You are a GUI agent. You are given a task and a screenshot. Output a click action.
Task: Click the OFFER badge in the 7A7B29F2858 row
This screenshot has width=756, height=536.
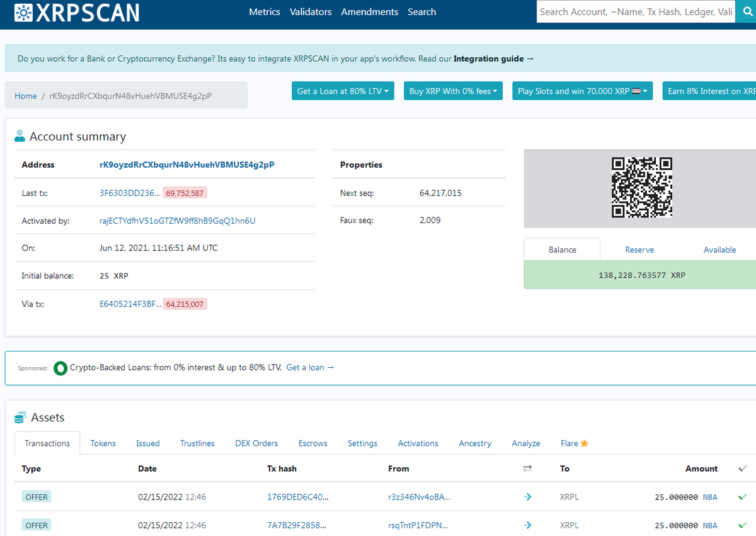click(x=37, y=525)
